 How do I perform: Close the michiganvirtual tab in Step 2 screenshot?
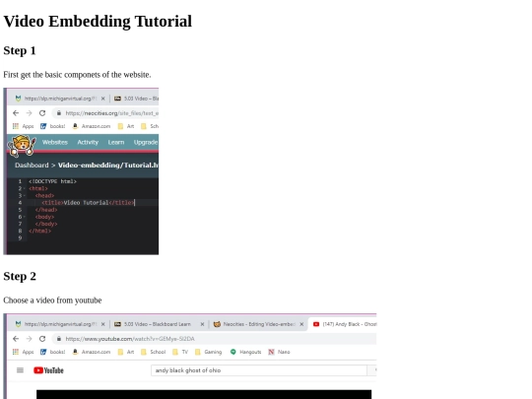(x=102, y=324)
